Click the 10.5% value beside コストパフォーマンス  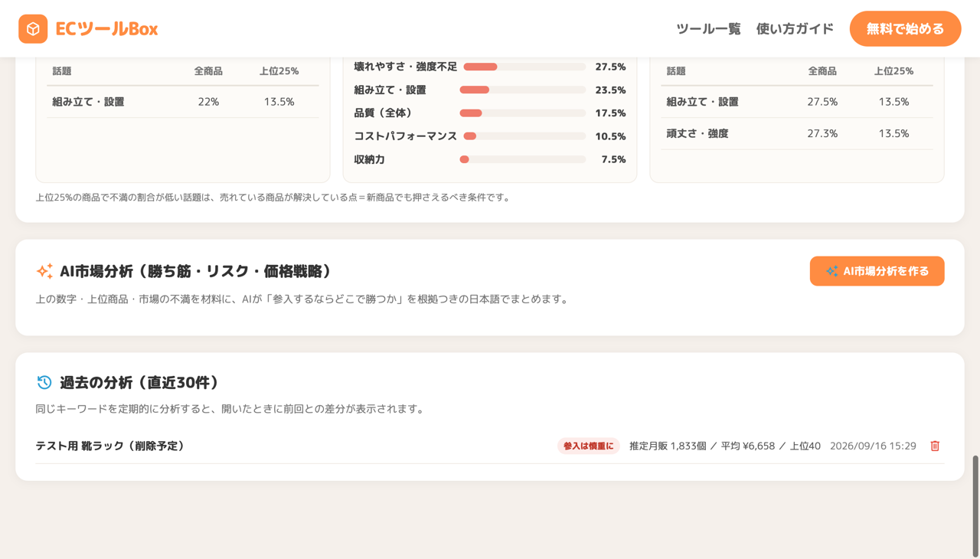click(610, 136)
